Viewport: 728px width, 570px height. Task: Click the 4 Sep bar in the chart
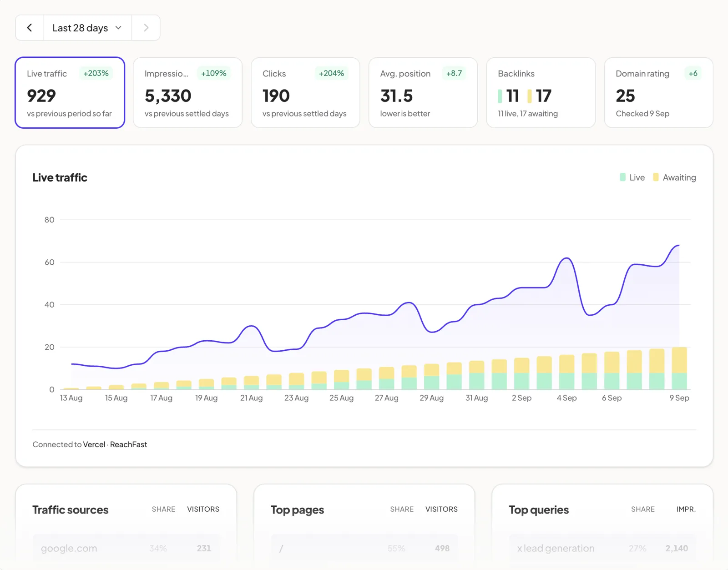pyautogui.click(x=567, y=372)
